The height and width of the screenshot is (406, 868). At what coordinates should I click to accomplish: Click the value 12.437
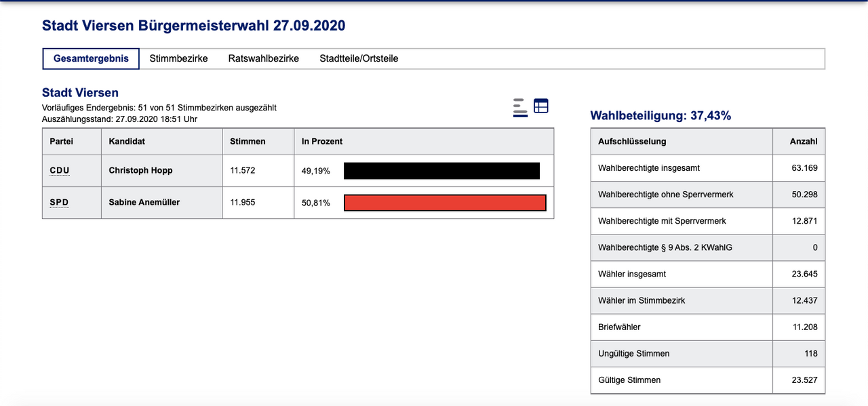click(x=805, y=300)
